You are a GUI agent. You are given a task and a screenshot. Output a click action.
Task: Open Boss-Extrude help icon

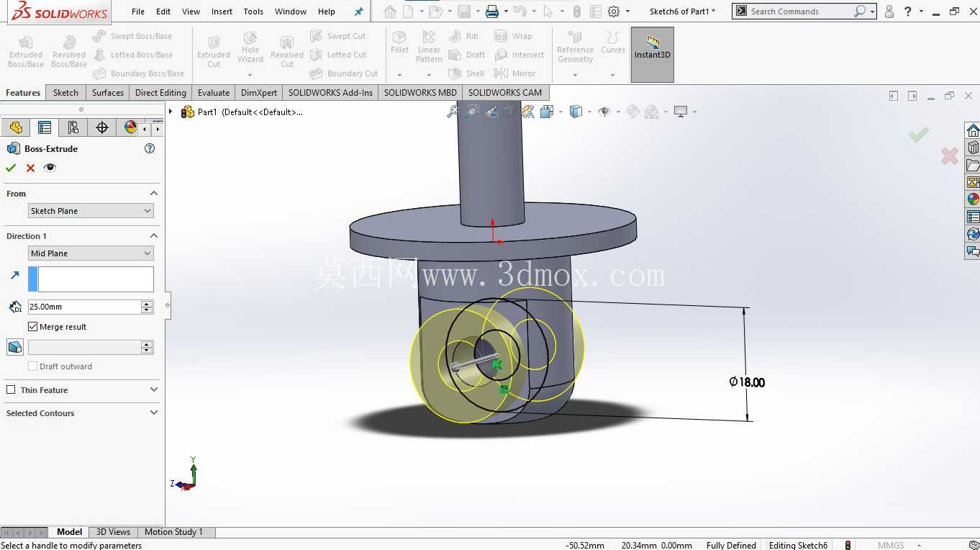[150, 148]
